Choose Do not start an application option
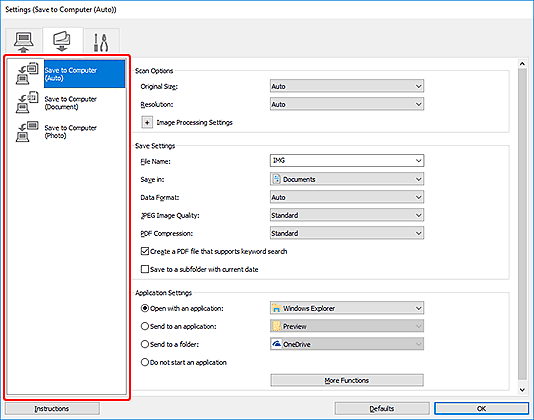Viewport: 534px width, 420px height. tap(145, 362)
